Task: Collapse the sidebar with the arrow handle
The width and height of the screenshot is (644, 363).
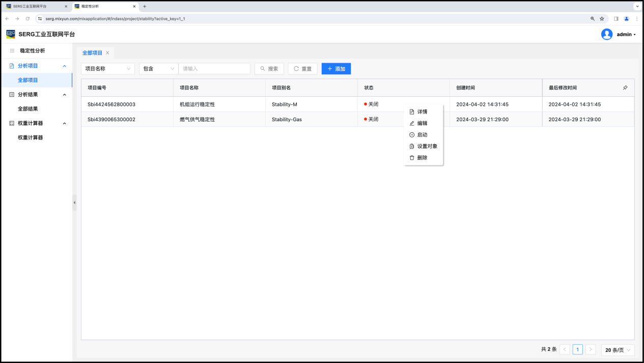Action: tap(74, 203)
